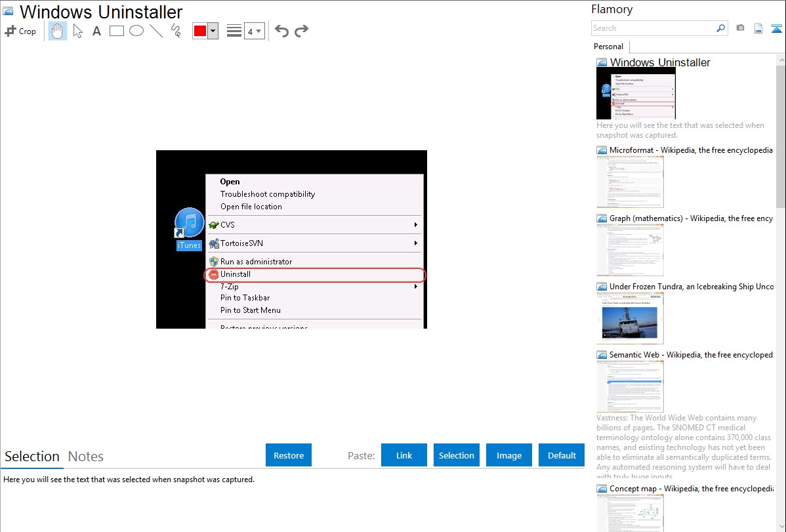Click Pin to Taskbar menu entry
Image resolution: width=786 pixels, height=532 pixels.
point(245,298)
